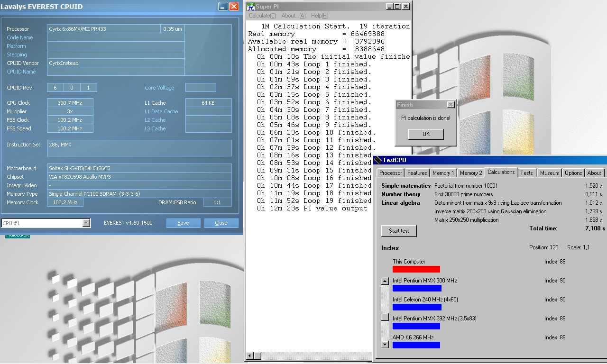Open Calculate menu in Super PI
The image size is (607, 364).
click(263, 16)
